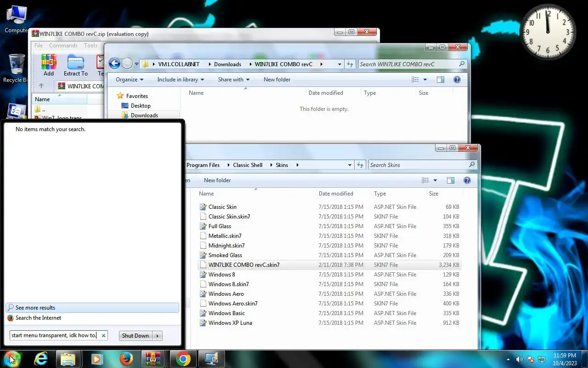Click Back button in WIN7LIKE COMBO window
This screenshot has height=368, width=588.
114,63
